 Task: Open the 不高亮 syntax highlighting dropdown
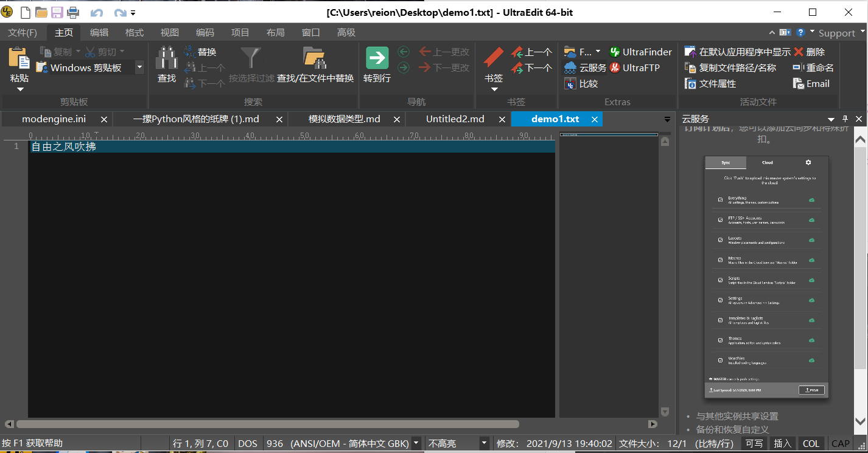484,443
